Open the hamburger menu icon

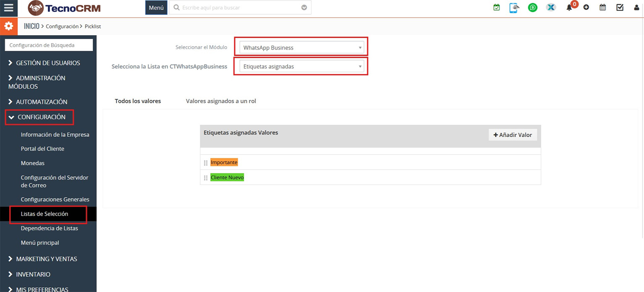(x=8, y=8)
